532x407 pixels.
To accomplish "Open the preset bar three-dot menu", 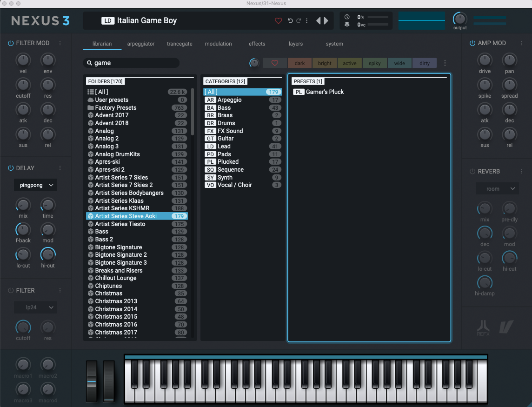I will pyautogui.click(x=307, y=21).
